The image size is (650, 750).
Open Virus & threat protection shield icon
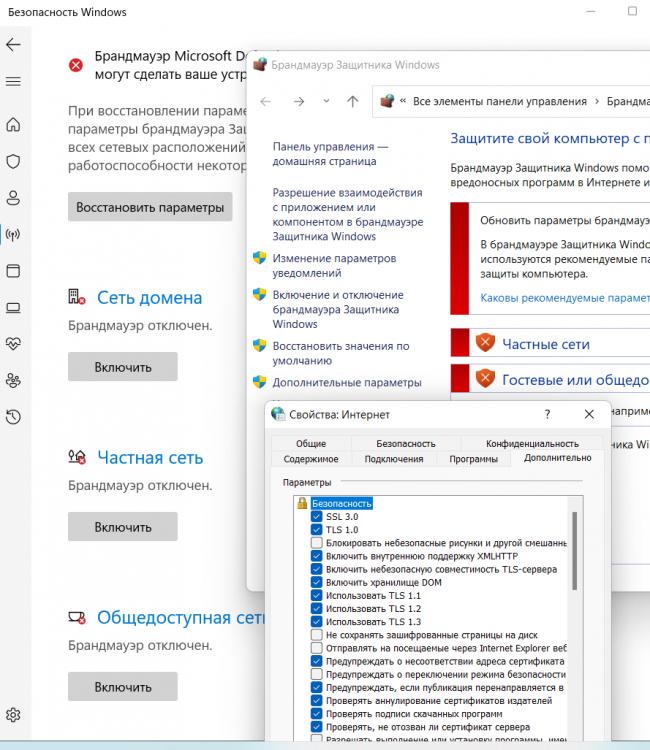pos(13,161)
